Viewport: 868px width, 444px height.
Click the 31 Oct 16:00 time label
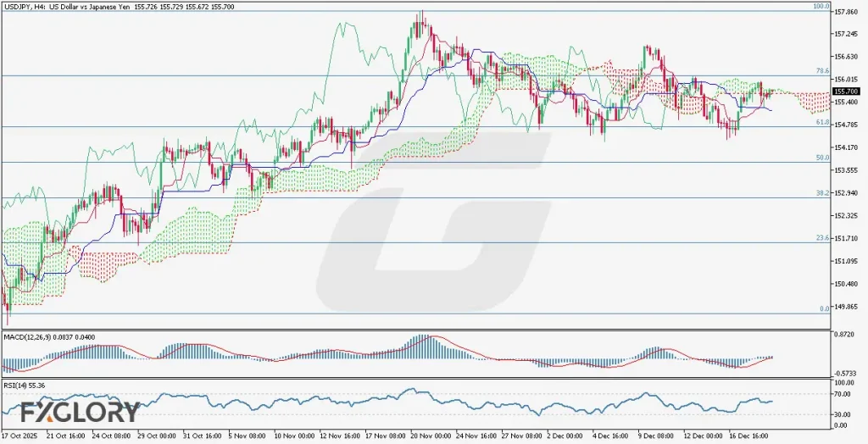[x=202, y=436]
